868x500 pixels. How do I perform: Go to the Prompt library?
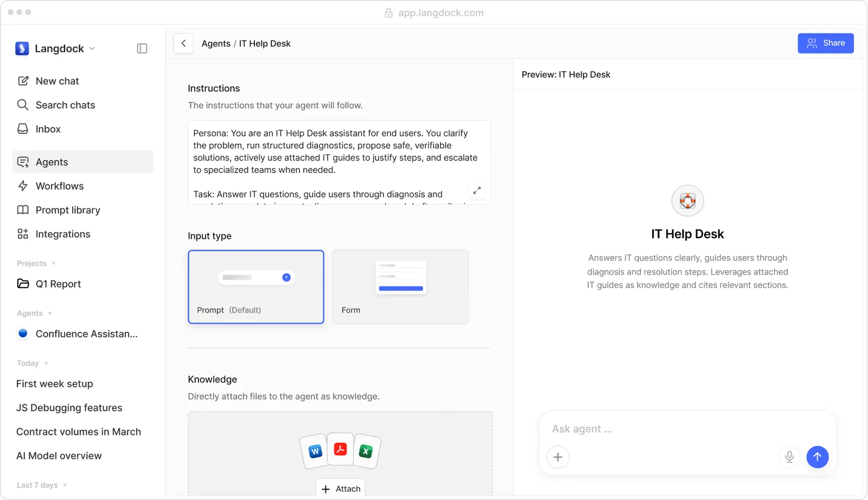[82, 210]
